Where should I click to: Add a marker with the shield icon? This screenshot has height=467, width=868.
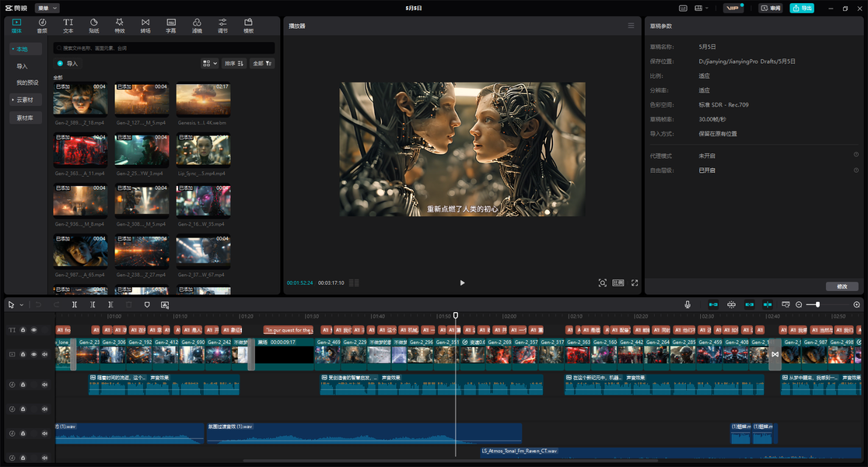pos(147,304)
